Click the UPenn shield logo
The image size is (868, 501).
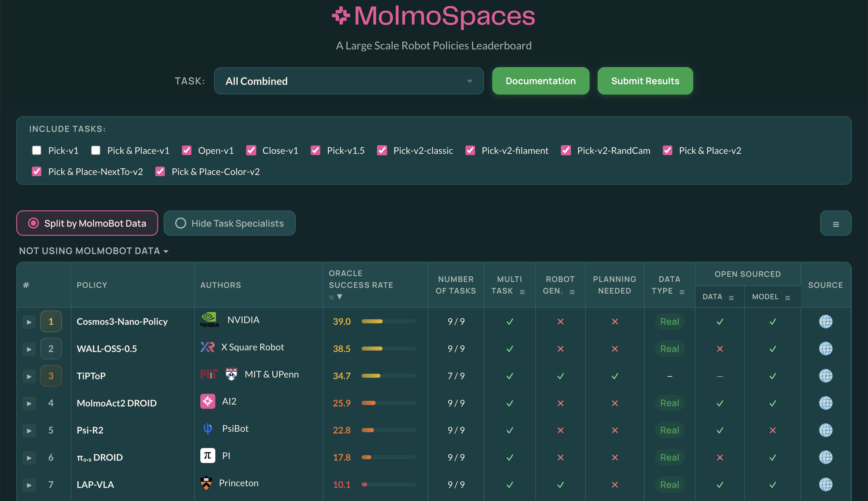pos(231,374)
